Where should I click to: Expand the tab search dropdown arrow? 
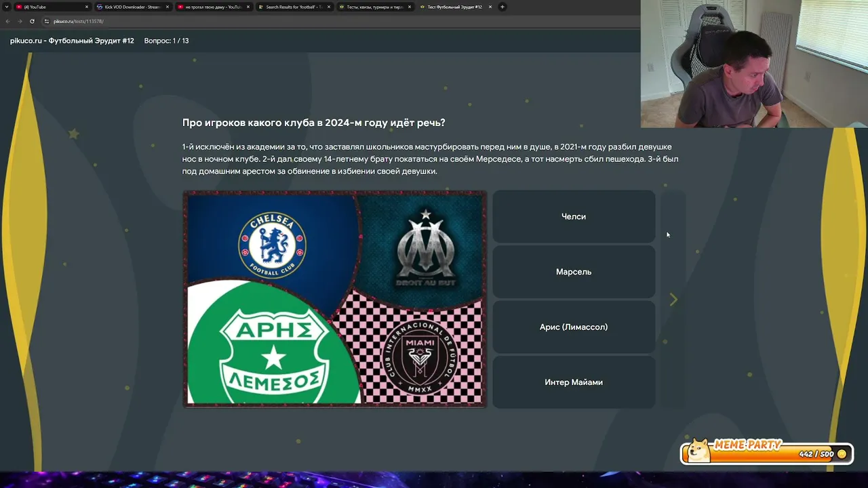pyautogui.click(x=7, y=7)
